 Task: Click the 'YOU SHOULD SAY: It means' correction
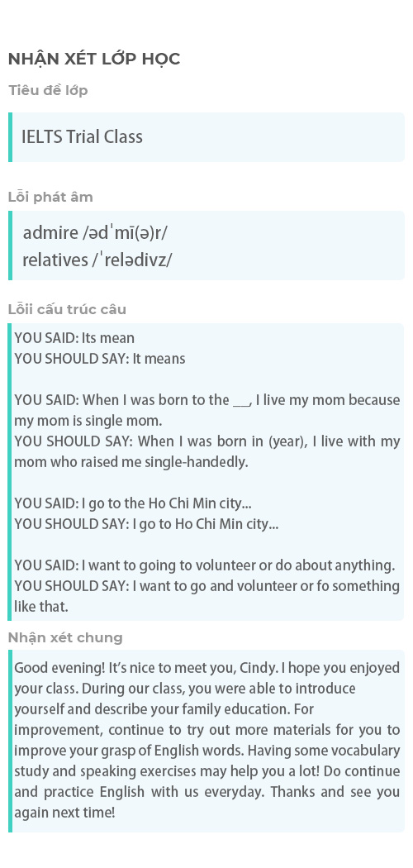[x=99, y=359]
